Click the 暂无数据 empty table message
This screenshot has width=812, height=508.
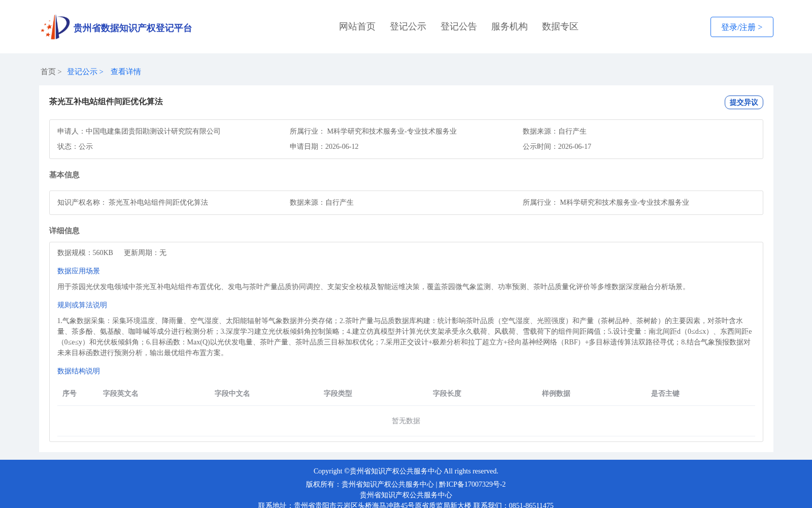click(x=406, y=421)
